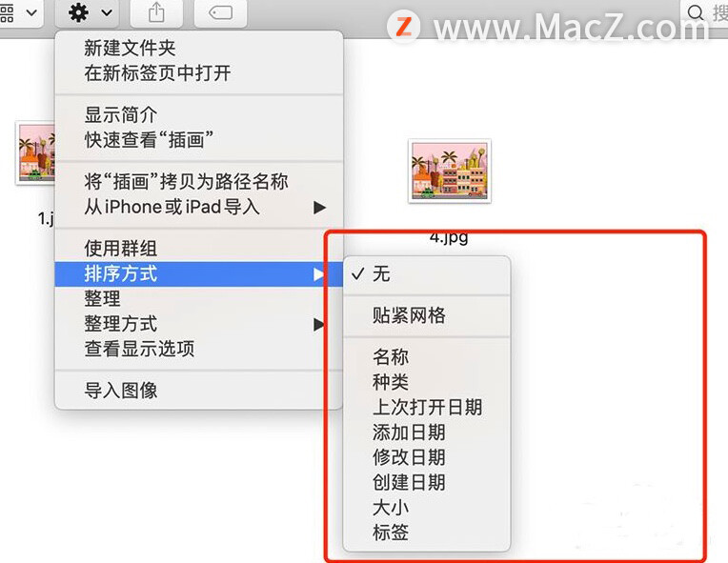Image resolution: width=728 pixels, height=563 pixels.
Task: Click the Share toolbar icon
Action: 156,12
